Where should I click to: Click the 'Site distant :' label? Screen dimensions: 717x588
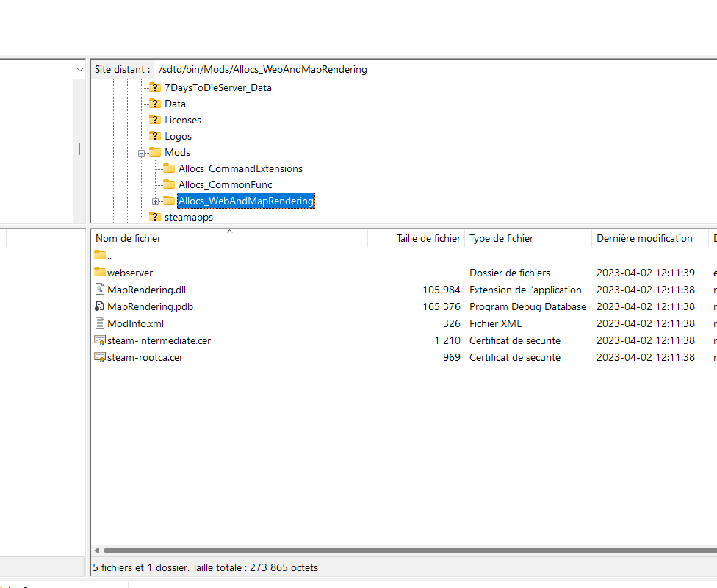[x=122, y=70]
